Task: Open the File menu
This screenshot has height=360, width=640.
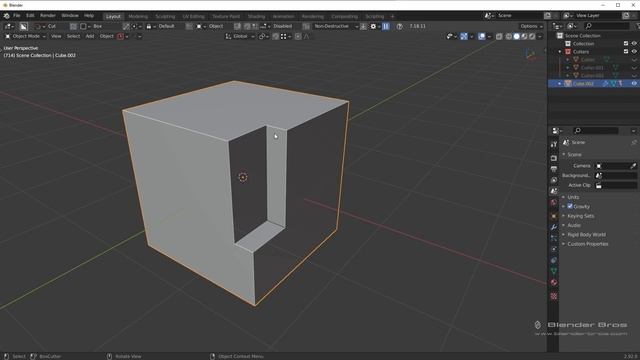Action: [x=16, y=16]
